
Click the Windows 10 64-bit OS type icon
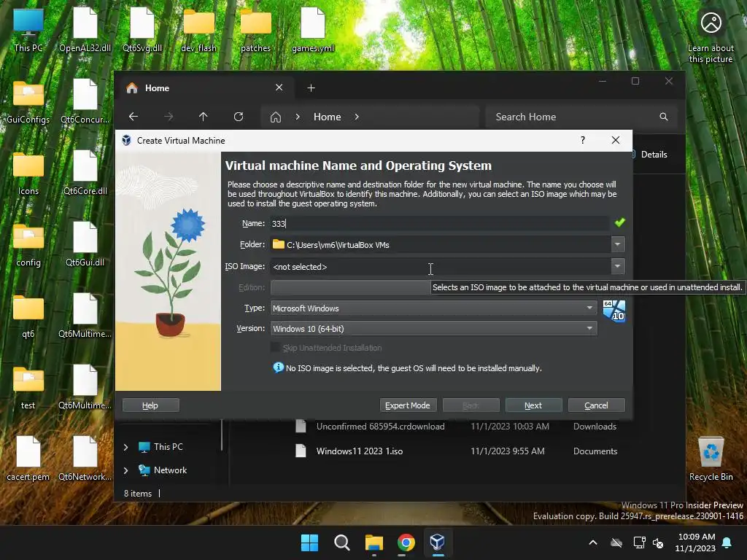(x=614, y=311)
